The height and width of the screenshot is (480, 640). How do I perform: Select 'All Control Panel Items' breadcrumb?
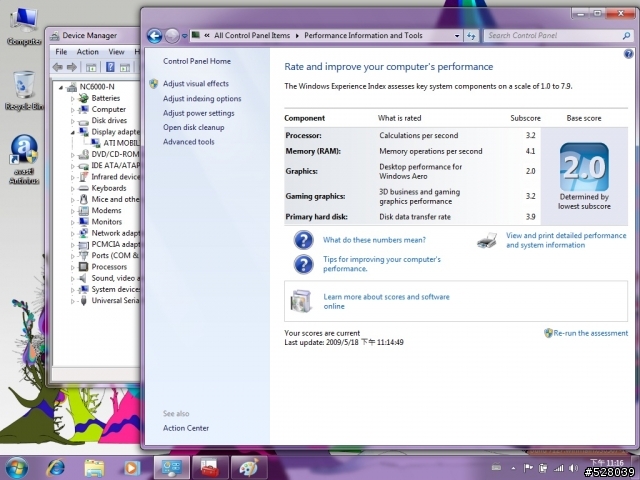click(252, 36)
